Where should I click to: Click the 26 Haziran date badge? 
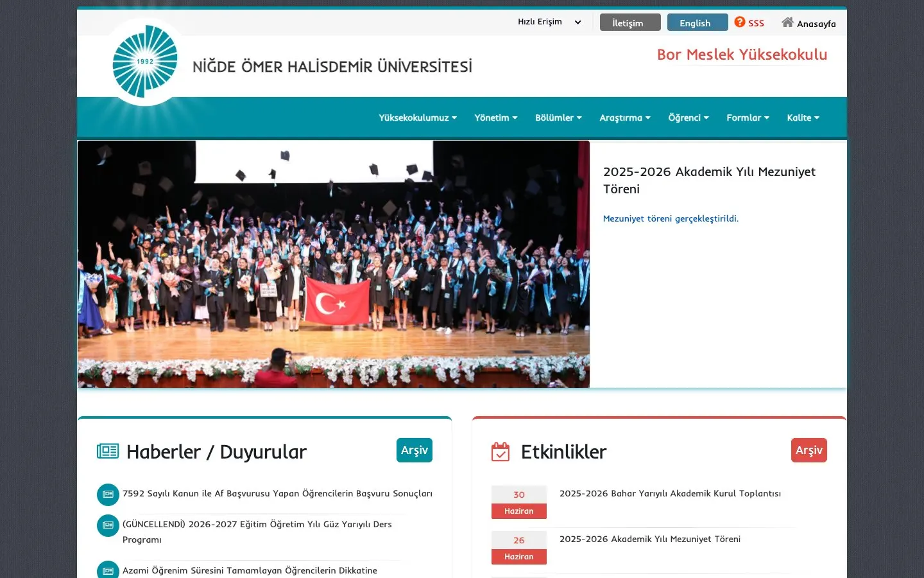(x=519, y=548)
